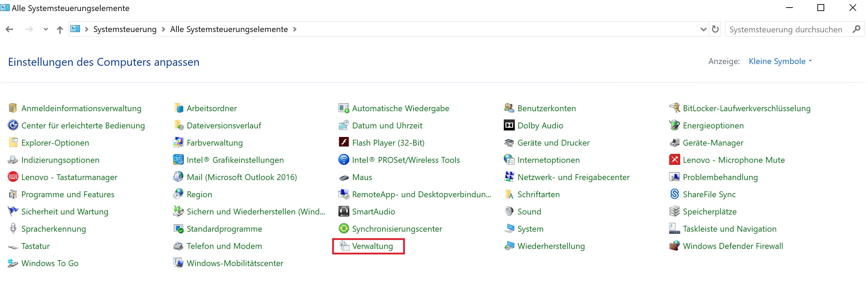Click the Windows Defender Firewall brick icon
This screenshot has width=868, height=284.
coord(675,246)
